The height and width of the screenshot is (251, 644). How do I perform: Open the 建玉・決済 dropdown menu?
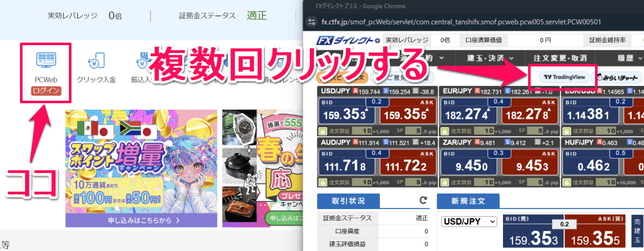point(491,58)
